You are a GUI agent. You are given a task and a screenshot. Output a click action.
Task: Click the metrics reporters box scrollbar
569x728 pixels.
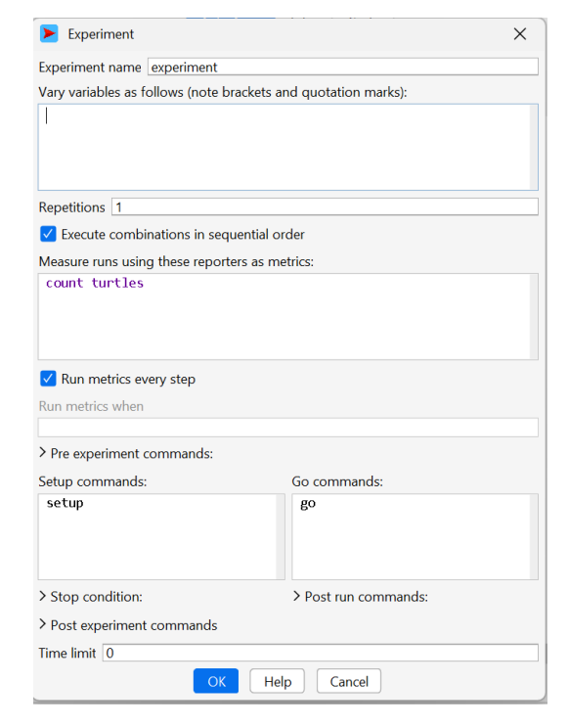(x=534, y=317)
